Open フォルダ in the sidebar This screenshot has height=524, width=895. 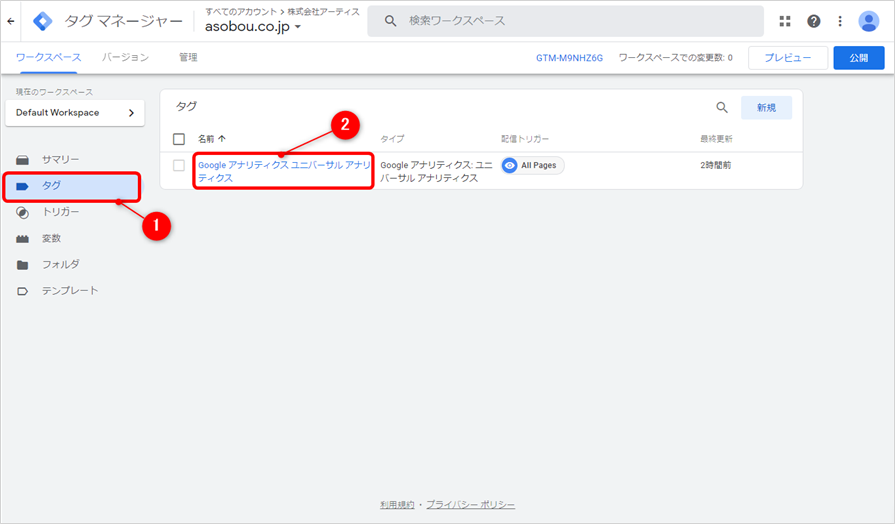61,264
